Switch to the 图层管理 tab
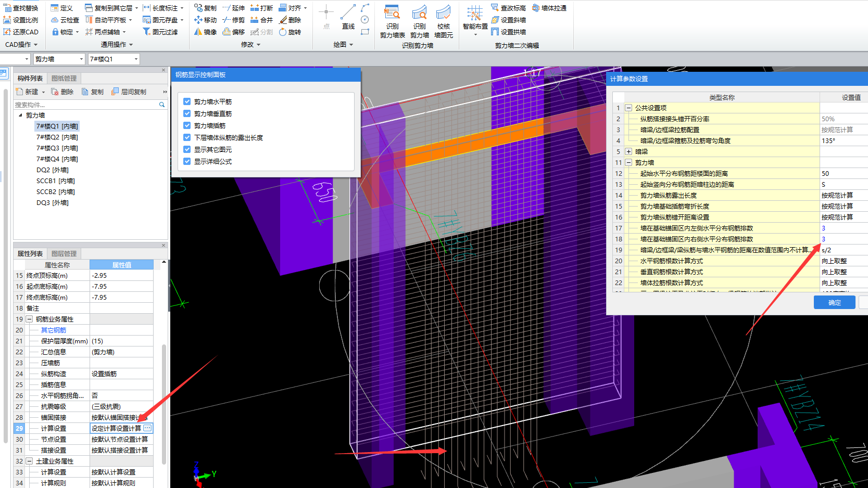The image size is (868, 488). 64,253
